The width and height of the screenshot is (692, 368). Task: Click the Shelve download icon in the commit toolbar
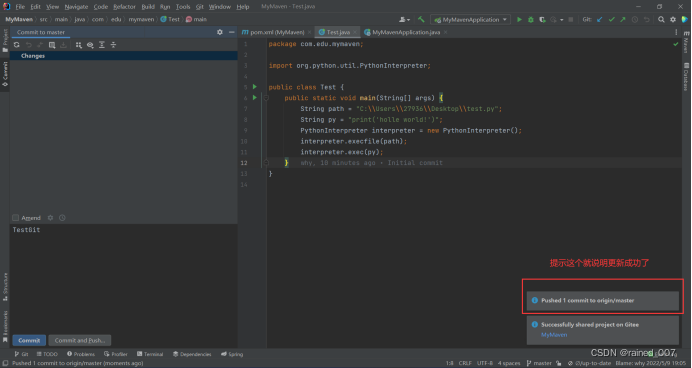[x=63, y=45]
